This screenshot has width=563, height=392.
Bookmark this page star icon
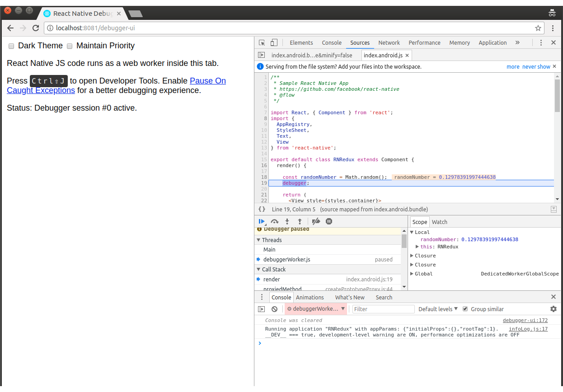538,28
